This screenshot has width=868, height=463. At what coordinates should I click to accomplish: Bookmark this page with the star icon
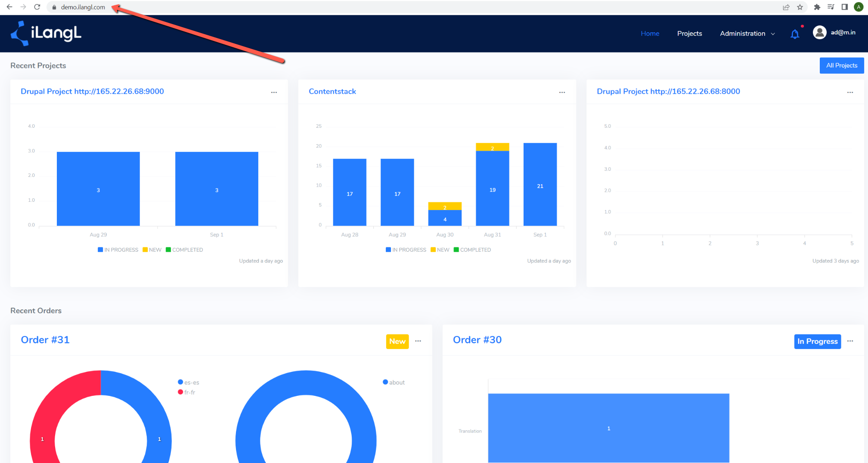pos(800,7)
